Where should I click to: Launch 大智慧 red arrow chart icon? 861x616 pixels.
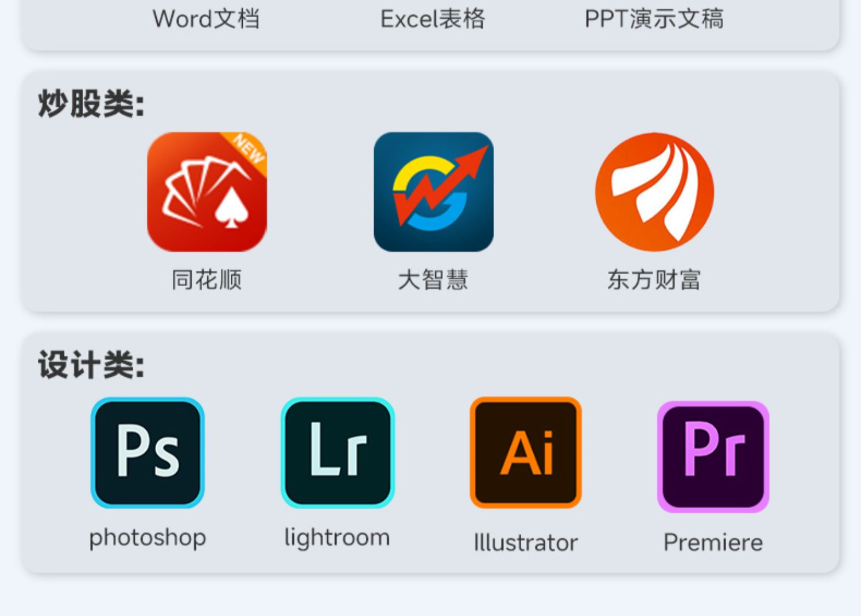click(433, 192)
